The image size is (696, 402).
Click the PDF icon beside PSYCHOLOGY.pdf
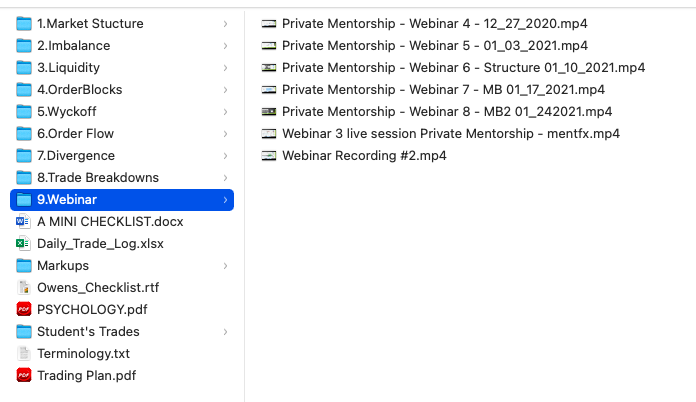[24, 309]
